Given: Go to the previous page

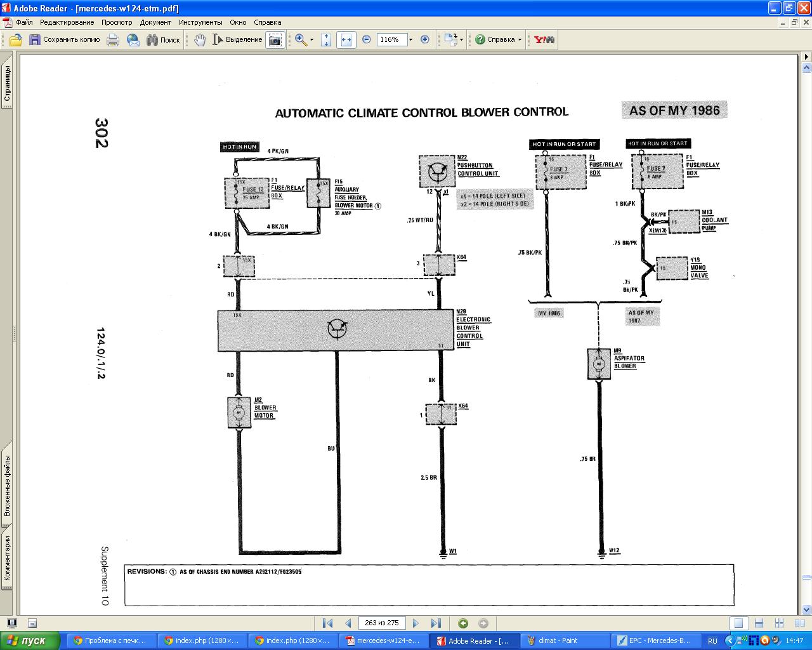Looking at the screenshot, I should tap(348, 623).
